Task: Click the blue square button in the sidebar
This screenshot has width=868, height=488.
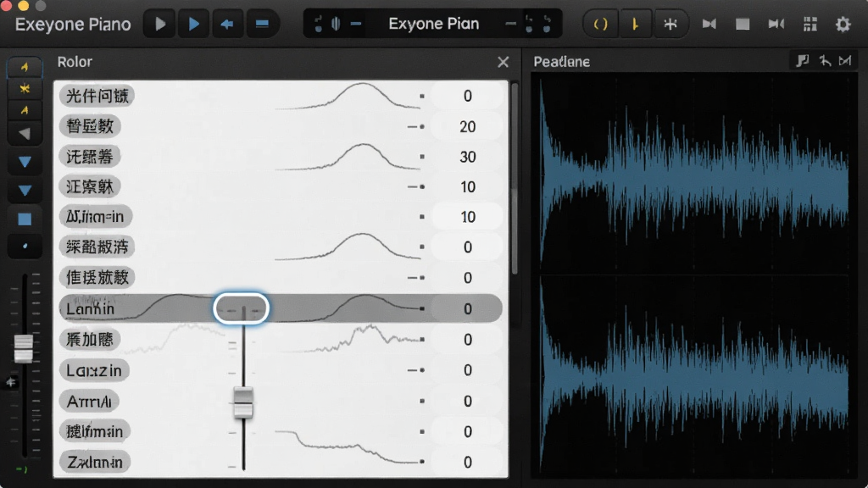Action: [25, 219]
